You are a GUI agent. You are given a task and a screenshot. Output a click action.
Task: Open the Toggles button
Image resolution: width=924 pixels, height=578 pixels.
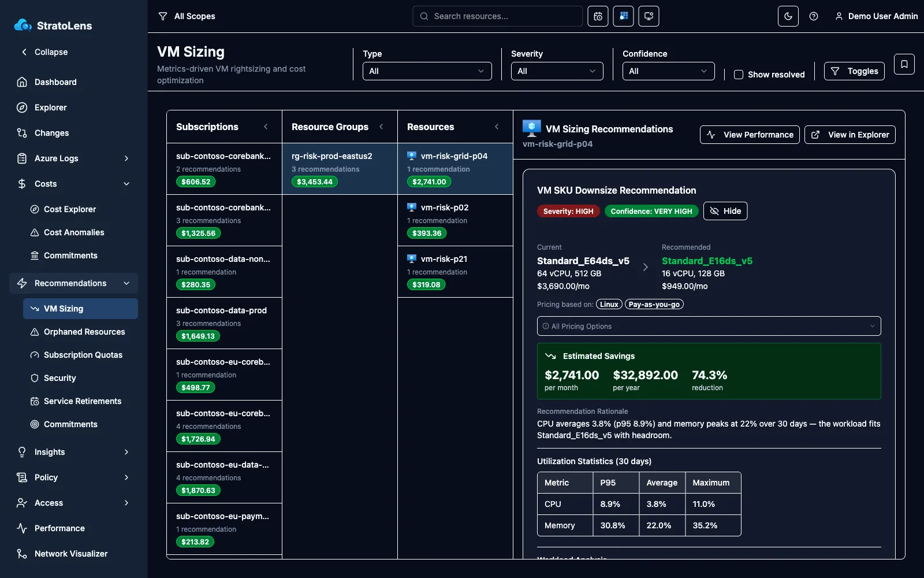[854, 71]
